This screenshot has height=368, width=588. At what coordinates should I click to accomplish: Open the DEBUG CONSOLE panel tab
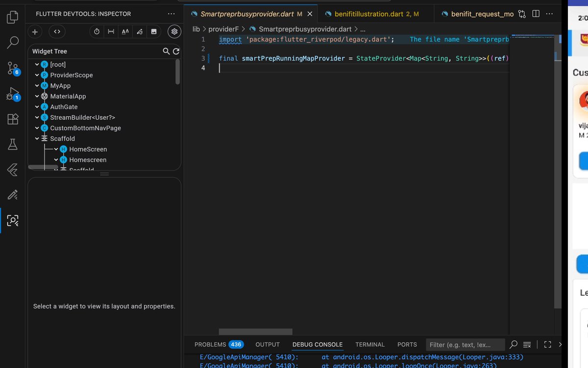point(318,344)
